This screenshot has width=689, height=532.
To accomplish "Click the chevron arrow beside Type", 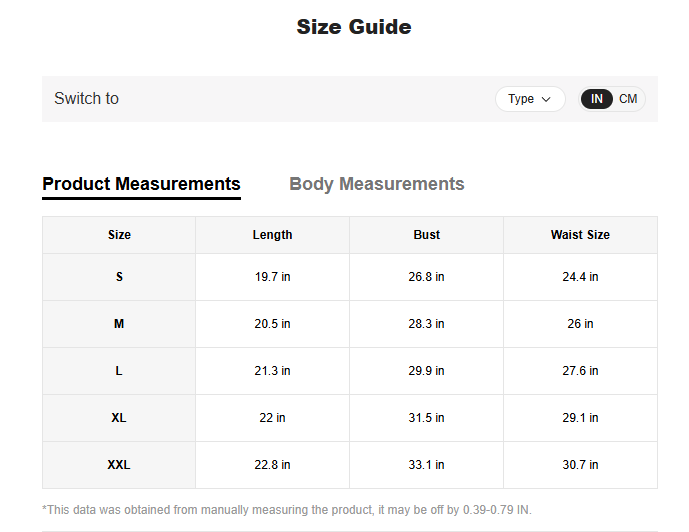I will click(x=546, y=99).
